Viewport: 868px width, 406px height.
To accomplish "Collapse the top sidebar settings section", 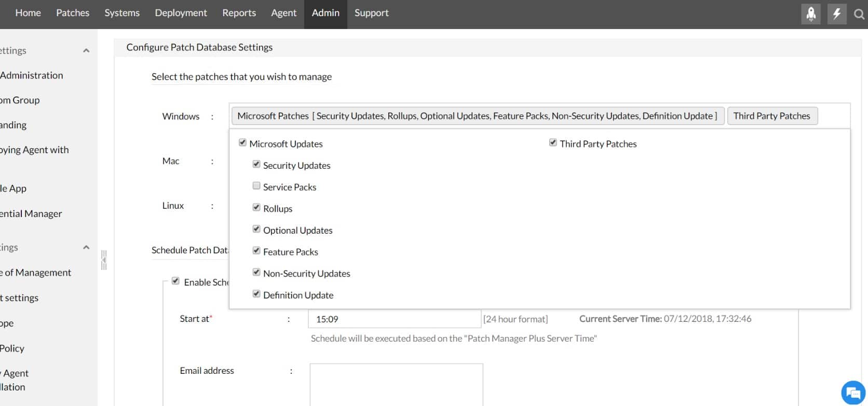I will click(86, 51).
